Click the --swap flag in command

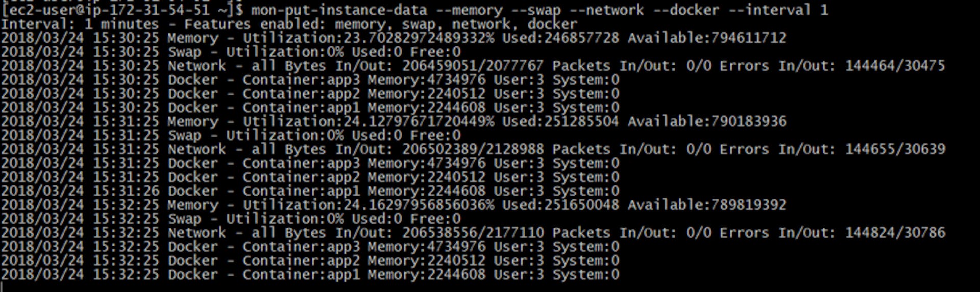coord(536,10)
